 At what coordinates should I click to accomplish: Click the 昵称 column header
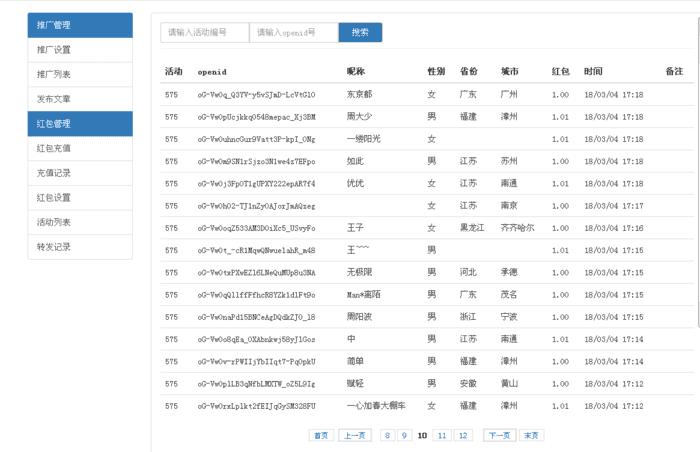pos(356,71)
